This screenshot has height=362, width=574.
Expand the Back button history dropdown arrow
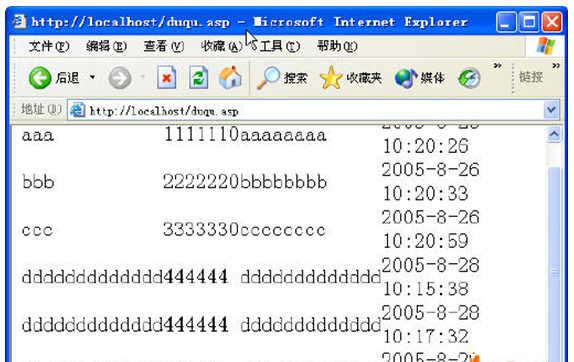pos(93,77)
